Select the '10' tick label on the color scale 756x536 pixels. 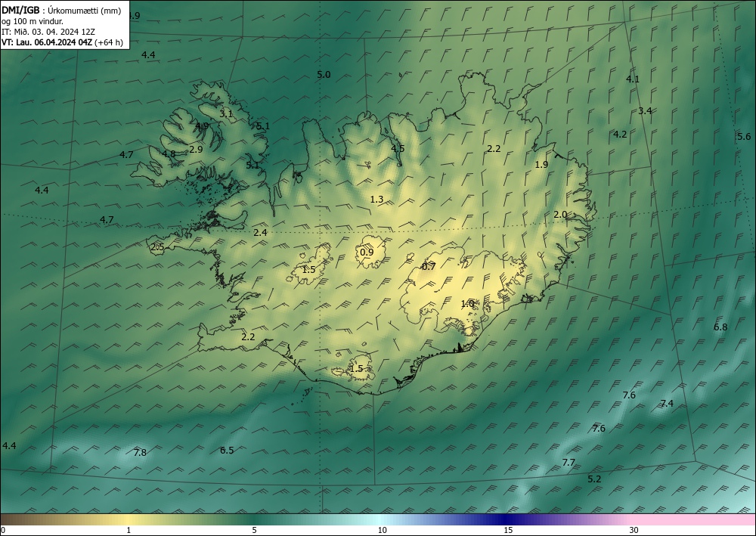tap(383, 530)
